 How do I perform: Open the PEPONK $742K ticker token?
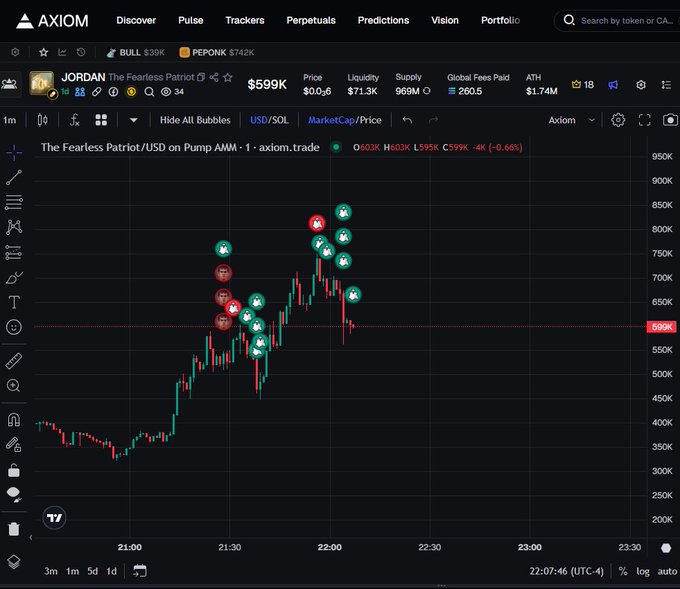[217, 52]
